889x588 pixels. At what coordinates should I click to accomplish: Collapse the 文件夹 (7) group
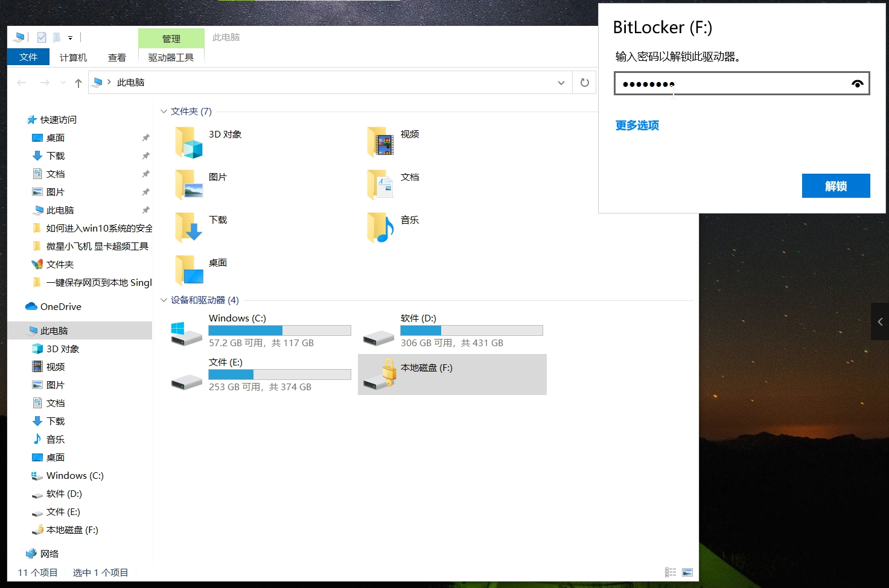click(x=164, y=112)
